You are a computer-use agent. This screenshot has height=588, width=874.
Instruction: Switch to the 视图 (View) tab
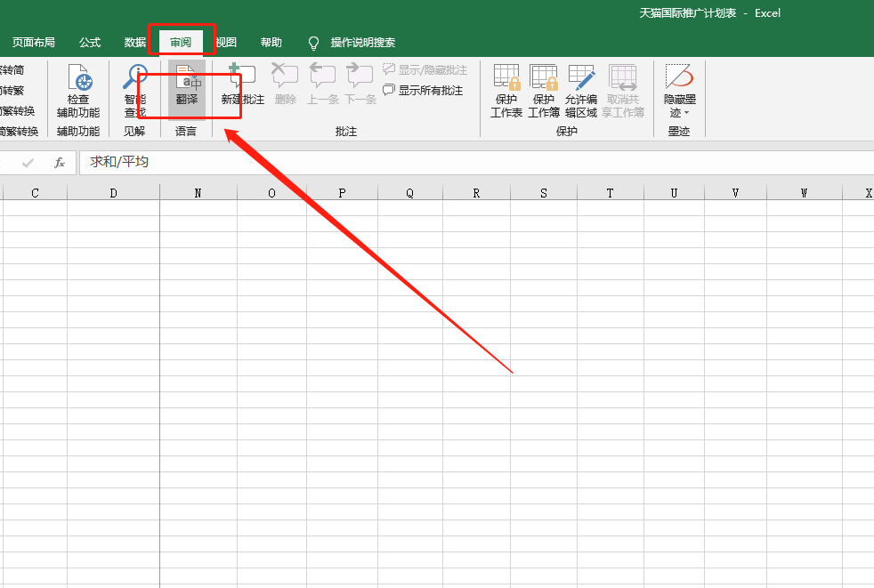point(226,43)
